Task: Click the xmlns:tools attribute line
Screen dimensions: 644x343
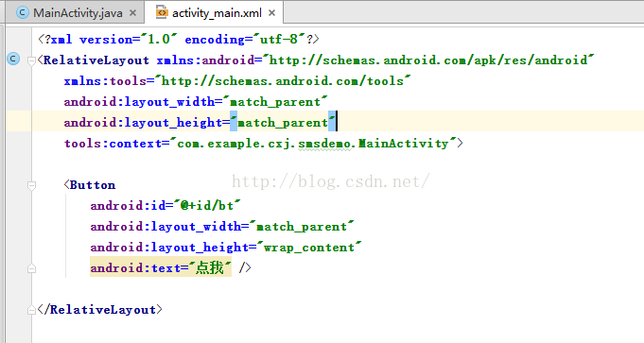Action: (x=237, y=81)
